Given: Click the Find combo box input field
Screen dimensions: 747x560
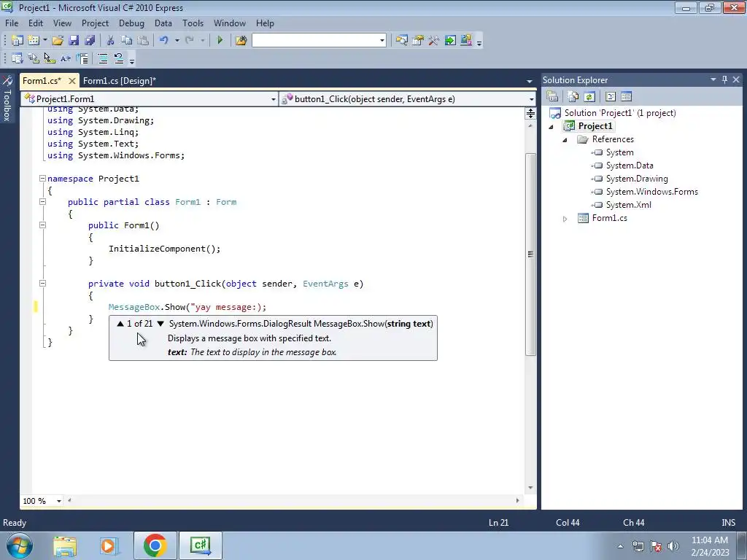Looking at the screenshot, I should pyautogui.click(x=315, y=41).
